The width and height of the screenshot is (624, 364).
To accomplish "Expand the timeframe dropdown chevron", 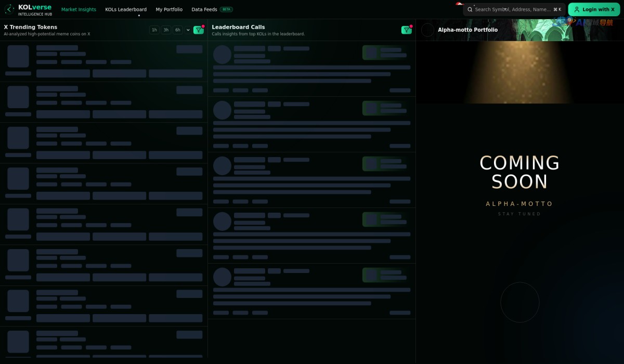I will tap(188, 30).
